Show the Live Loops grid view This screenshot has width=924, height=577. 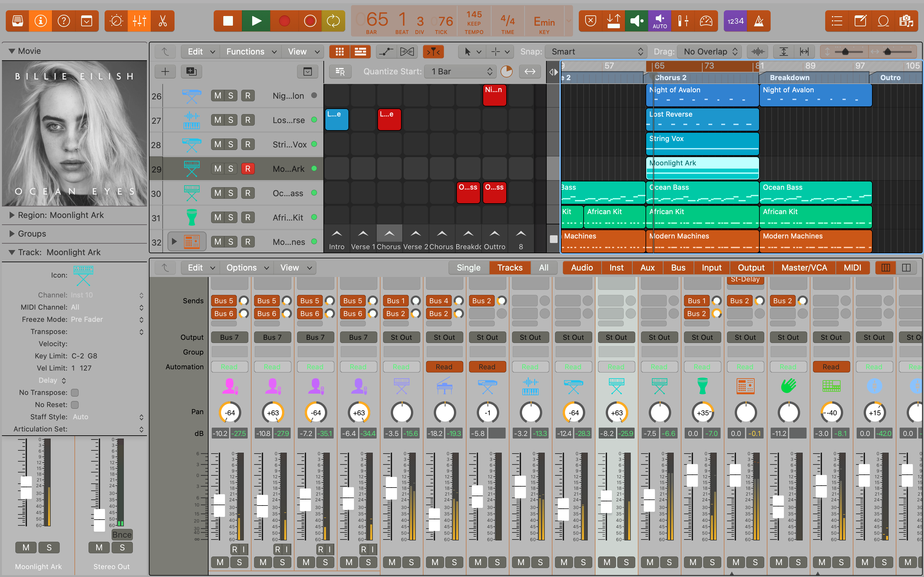(x=339, y=52)
